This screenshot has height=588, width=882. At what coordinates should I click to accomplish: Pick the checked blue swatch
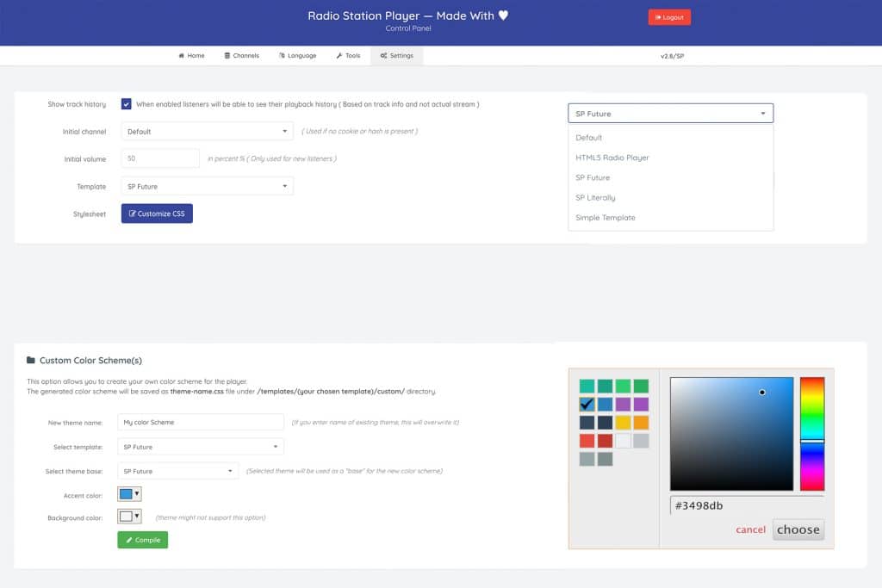[x=587, y=404]
